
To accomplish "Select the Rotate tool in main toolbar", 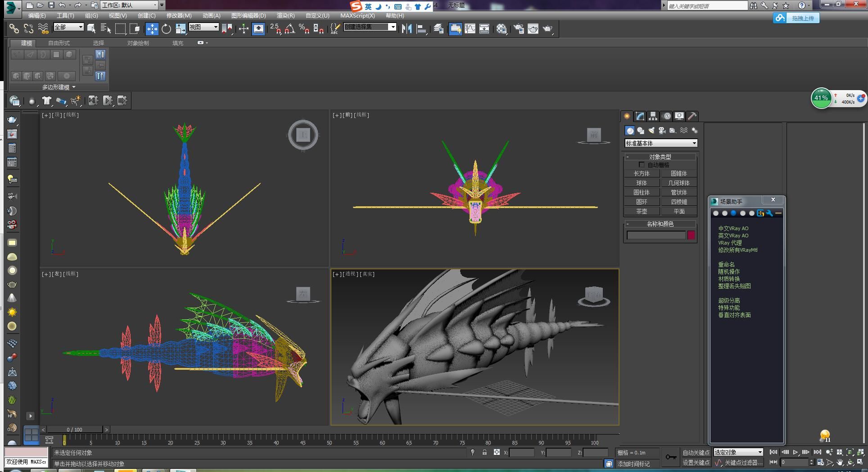I will tap(166, 29).
